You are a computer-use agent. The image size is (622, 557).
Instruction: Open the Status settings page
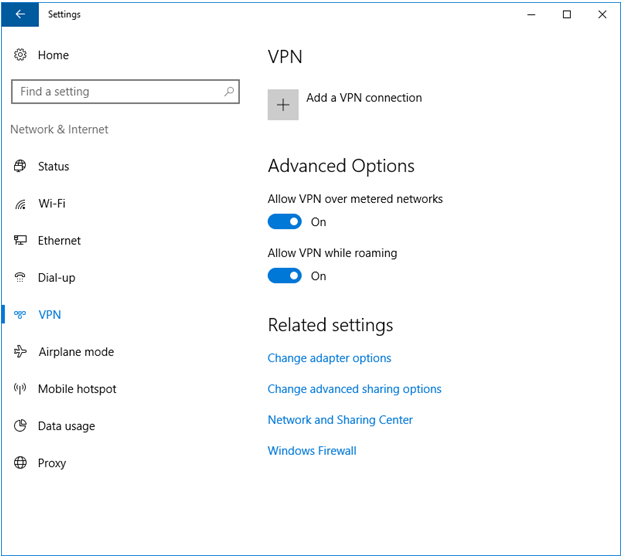click(53, 167)
